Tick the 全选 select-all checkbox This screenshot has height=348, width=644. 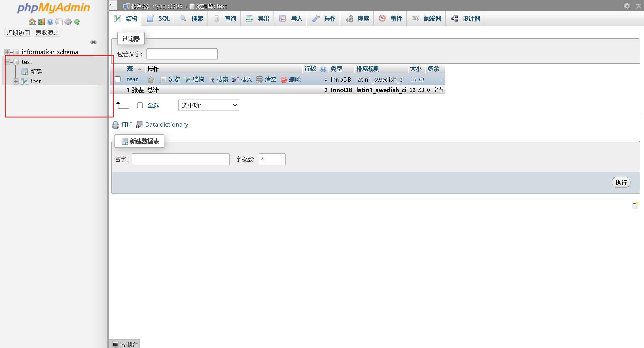(140, 105)
